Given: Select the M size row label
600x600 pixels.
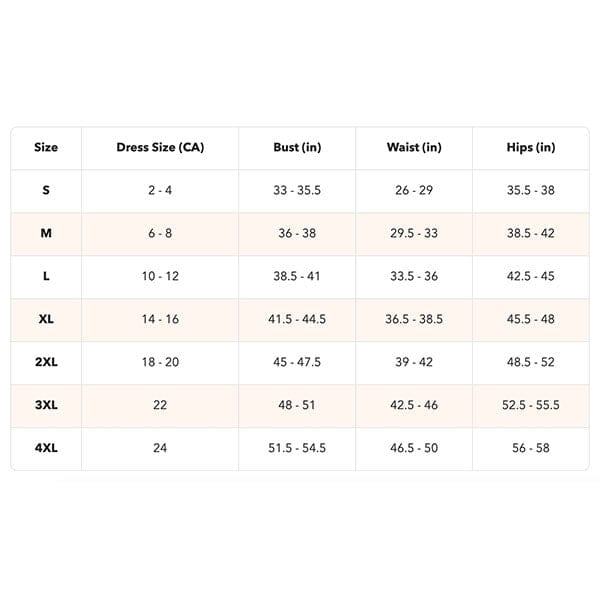Looking at the screenshot, I should click(x=46, y=233).
